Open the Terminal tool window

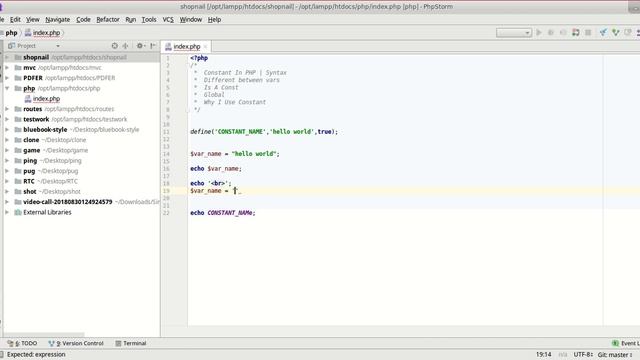point(131,343)
